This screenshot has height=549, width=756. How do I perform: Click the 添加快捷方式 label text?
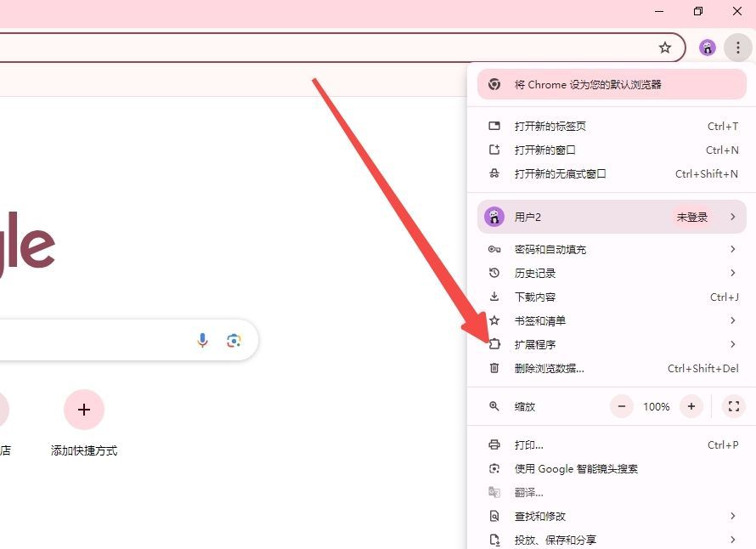84,450
